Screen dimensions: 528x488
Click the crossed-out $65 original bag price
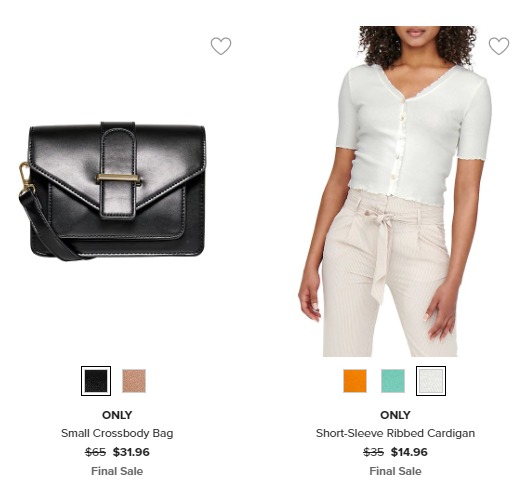click(96, 452)
